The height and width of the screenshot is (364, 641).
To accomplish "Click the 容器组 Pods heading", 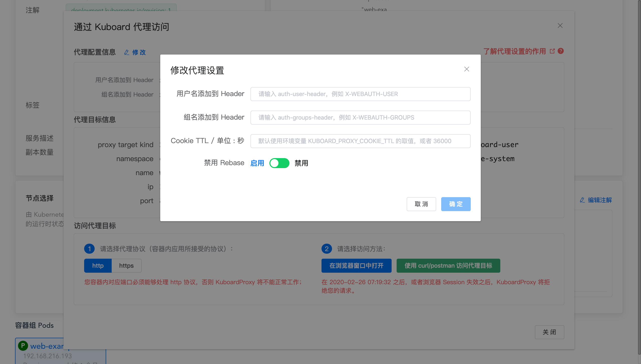I will (x=34, y=325).
